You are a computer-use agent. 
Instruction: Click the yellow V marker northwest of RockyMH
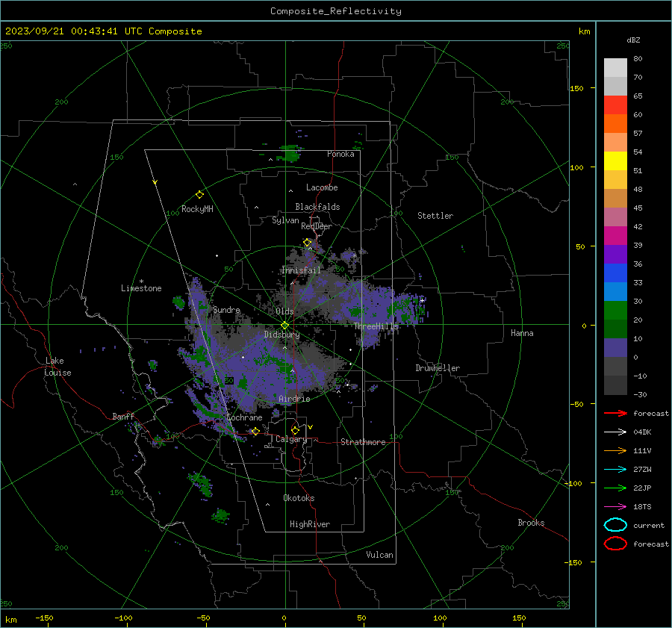pos(155,182)
